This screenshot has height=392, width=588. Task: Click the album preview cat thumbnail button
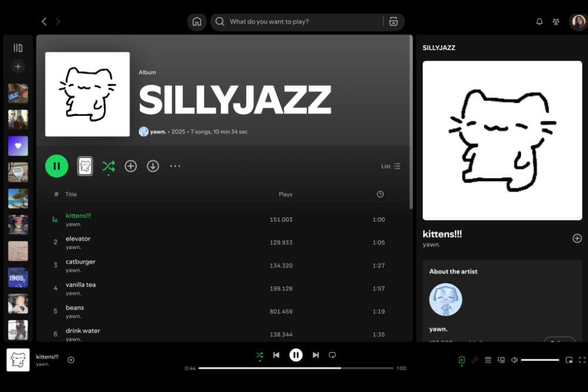[x=85, y=166]
